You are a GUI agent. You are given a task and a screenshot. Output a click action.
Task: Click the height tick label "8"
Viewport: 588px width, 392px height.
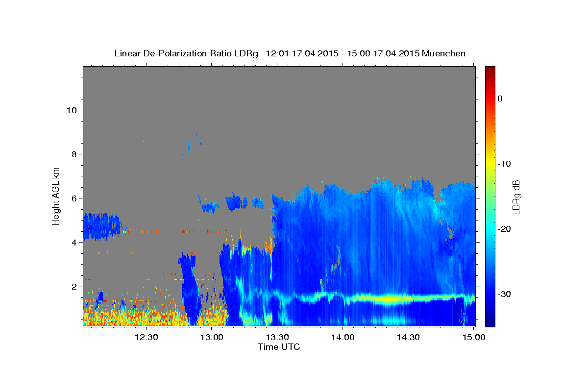(x=73, y=154)
